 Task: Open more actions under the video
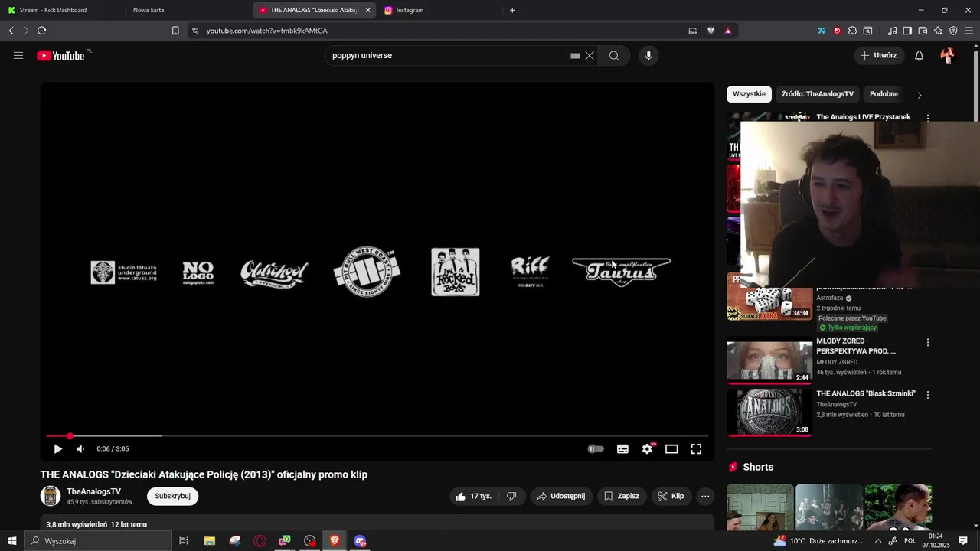[705, 496]
